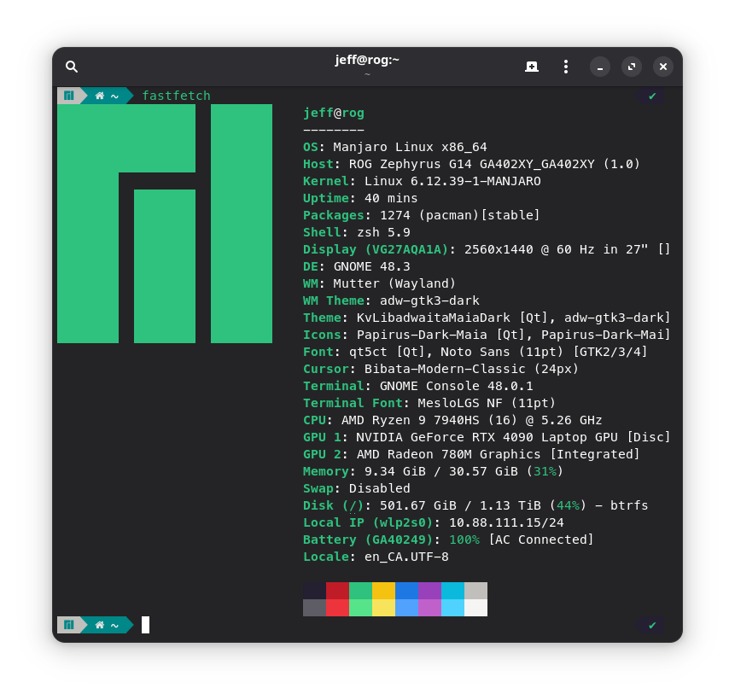
Task: Click the dark green swatch in the top palette row
Action: pyautogui.click(x=360, y=591)
